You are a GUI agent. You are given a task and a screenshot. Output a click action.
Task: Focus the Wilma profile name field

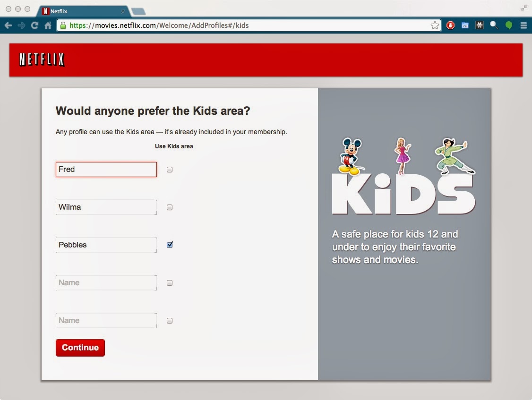[x=106, y=207]
